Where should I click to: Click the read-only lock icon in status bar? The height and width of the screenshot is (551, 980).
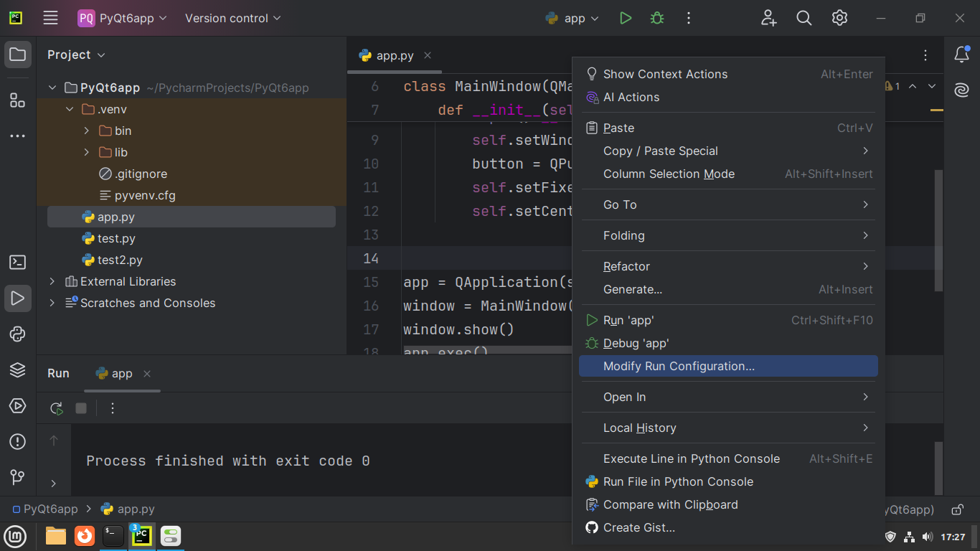(x=957, y=509)
